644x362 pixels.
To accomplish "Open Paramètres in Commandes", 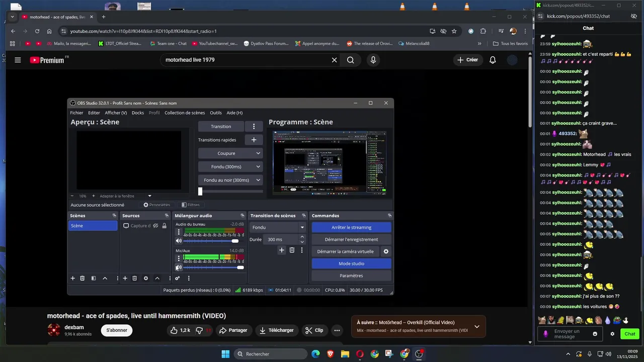I will (351, 276).
